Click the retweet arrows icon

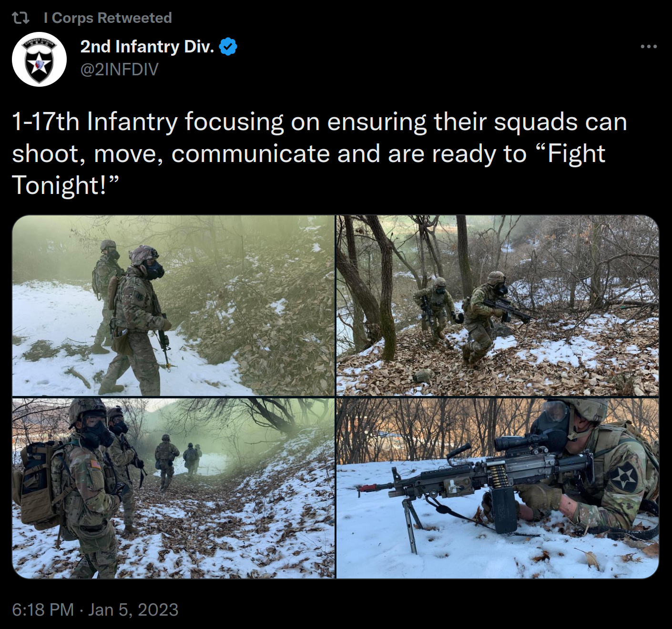point(20,18)
